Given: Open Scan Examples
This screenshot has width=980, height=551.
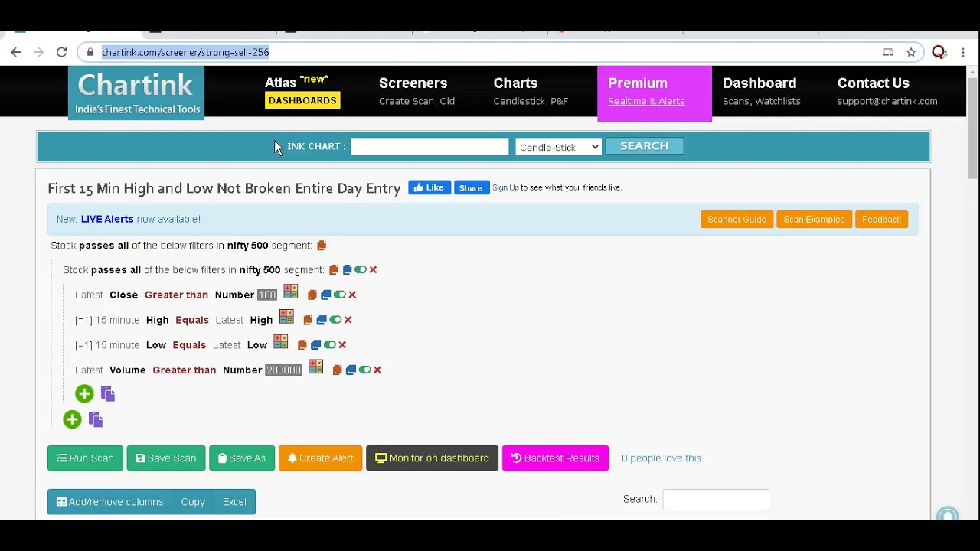Looking at the screenshot, I should pos(814,220).
